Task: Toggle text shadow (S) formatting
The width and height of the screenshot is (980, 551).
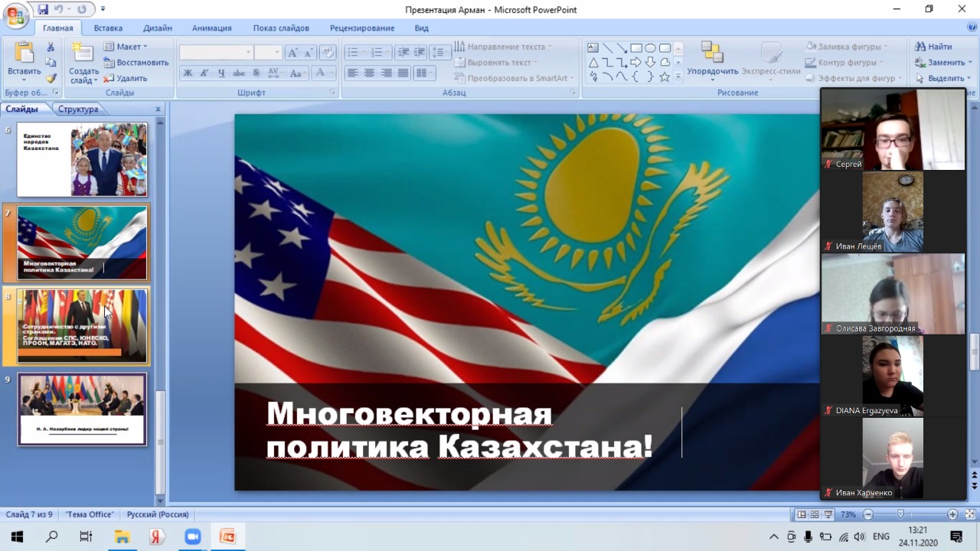Action: pos(256,73)
